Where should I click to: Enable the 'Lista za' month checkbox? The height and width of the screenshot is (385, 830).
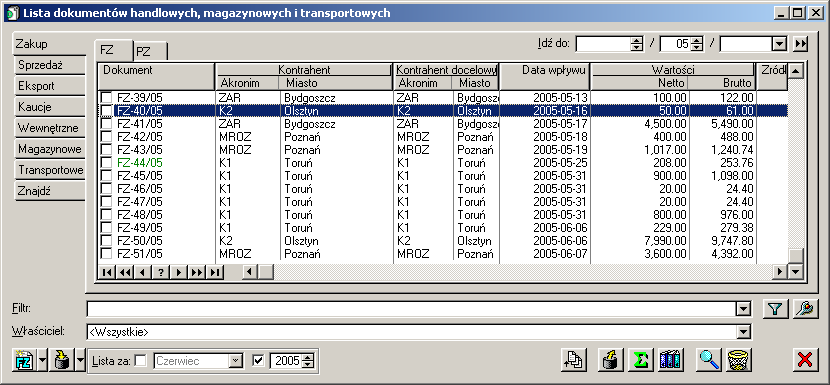tap(141, 361)
